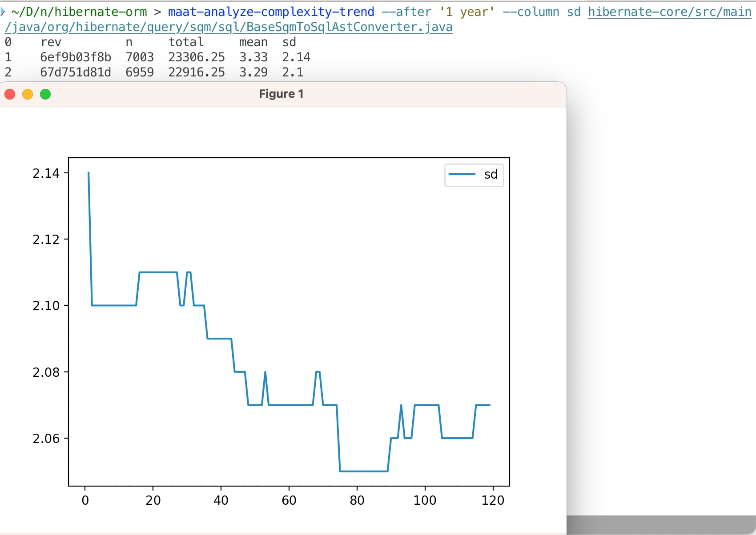Screen dimensions: 756x535
Task: Click the x-axis label 120
Action: 493,500
